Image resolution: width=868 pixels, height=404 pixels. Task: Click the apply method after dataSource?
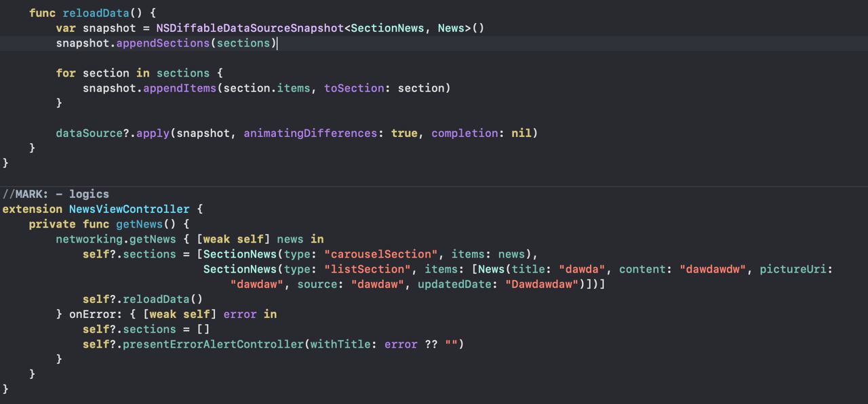(153, 133)
